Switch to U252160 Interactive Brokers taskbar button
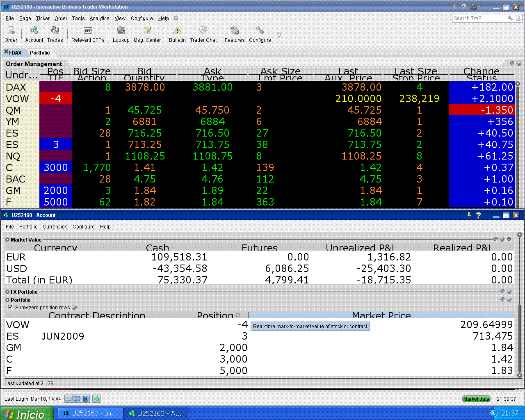The image size is (525, 420). click(x=90, y=413)
